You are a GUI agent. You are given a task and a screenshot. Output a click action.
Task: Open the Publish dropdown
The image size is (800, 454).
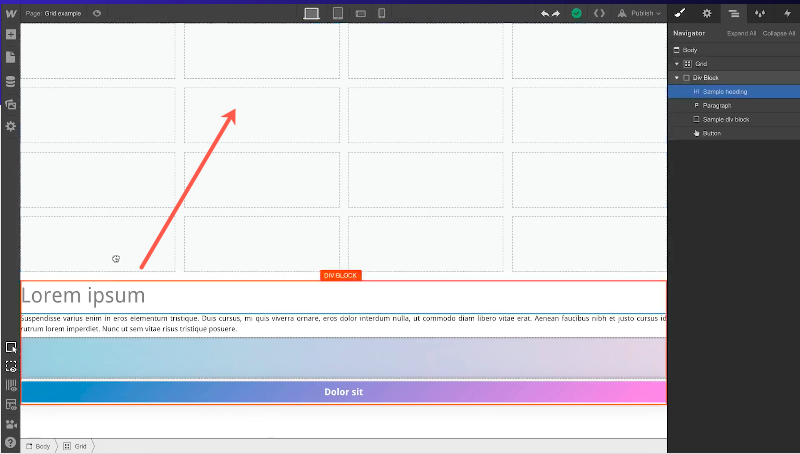640,13
